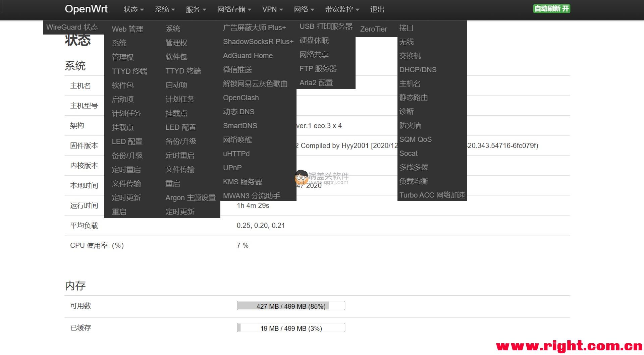Open 多线多拨 menu entry

[x=414, y=167]
